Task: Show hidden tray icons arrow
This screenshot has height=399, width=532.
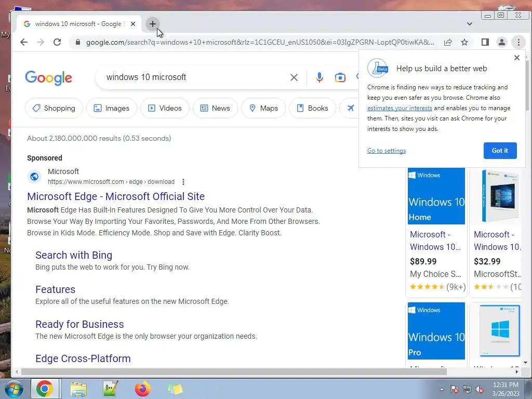Action: coord(442,389)
